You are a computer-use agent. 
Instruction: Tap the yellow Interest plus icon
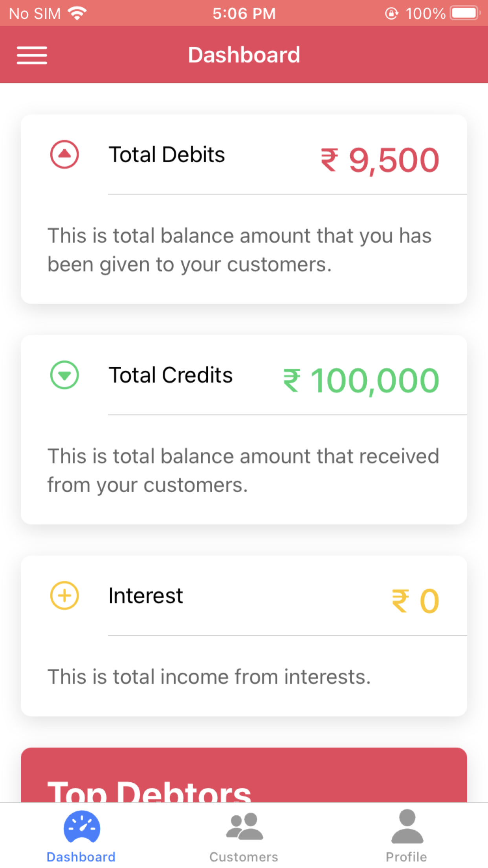pyautogui.click(x=64, y=595)
